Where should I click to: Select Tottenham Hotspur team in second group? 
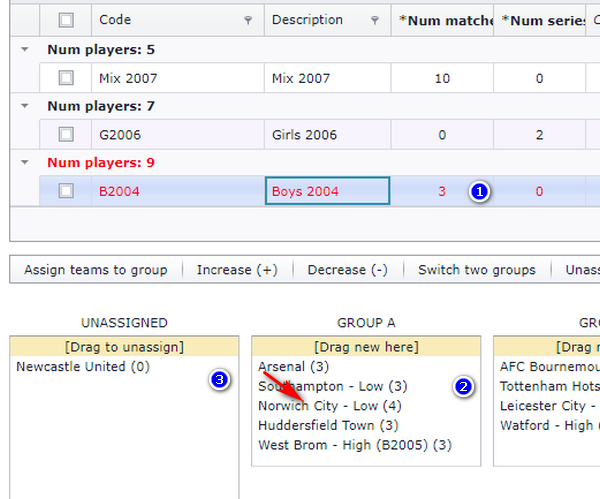[x=549, y=386]
